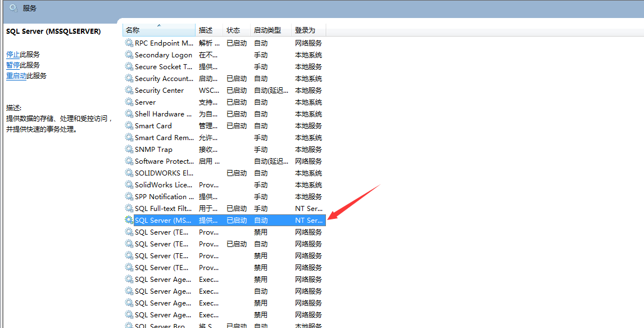Click NT Ser... in the SQL Full-text row
Screen dimensions: 644x328
click(309, 208)
